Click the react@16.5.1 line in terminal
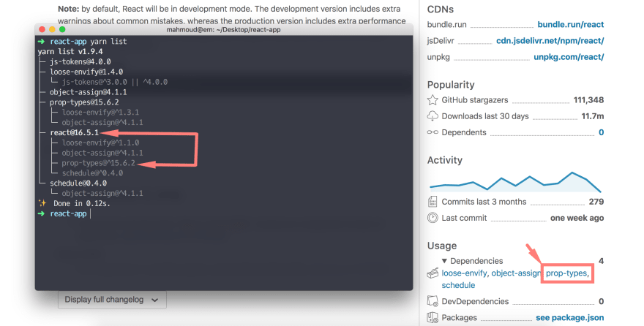The width and height of the screenshot is (644, 326). [75, 132]
